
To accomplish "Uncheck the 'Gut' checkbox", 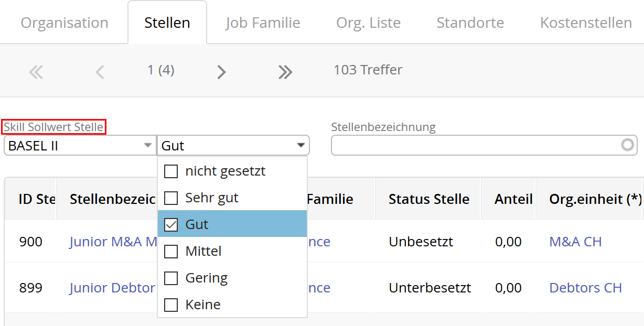I will [x=171, y=225].
